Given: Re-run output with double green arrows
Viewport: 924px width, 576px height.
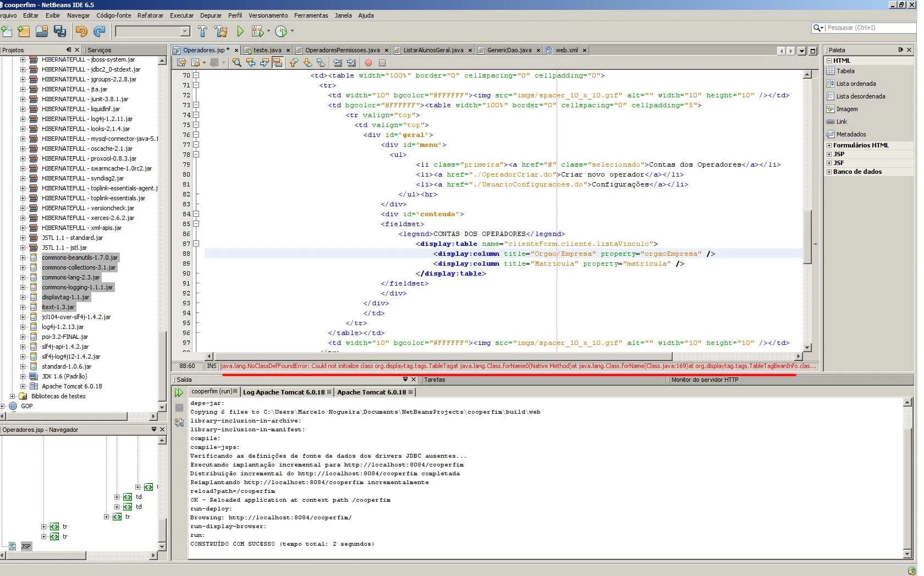Looking at the screenshot, I should point(179,392).
